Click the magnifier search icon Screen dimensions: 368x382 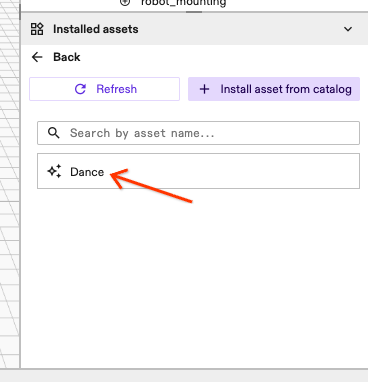click(54, 133)
